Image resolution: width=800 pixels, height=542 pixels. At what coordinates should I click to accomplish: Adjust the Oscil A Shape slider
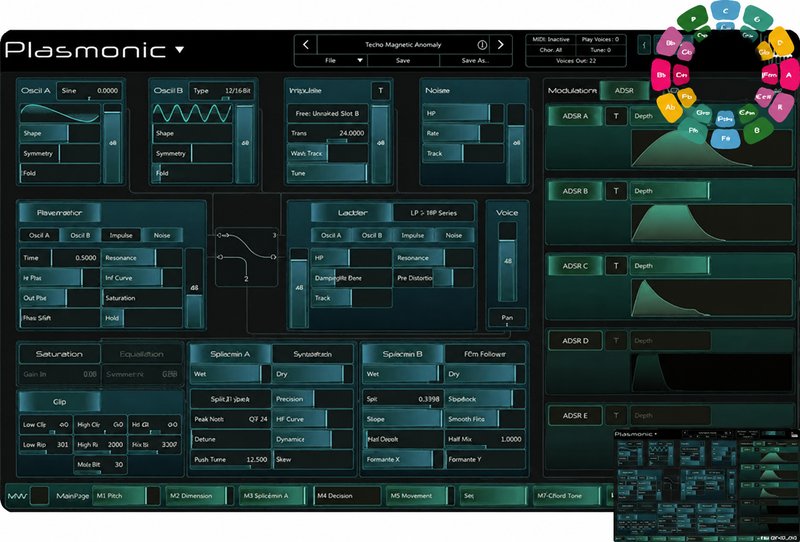pyautogui.click(x=60, y=133)
